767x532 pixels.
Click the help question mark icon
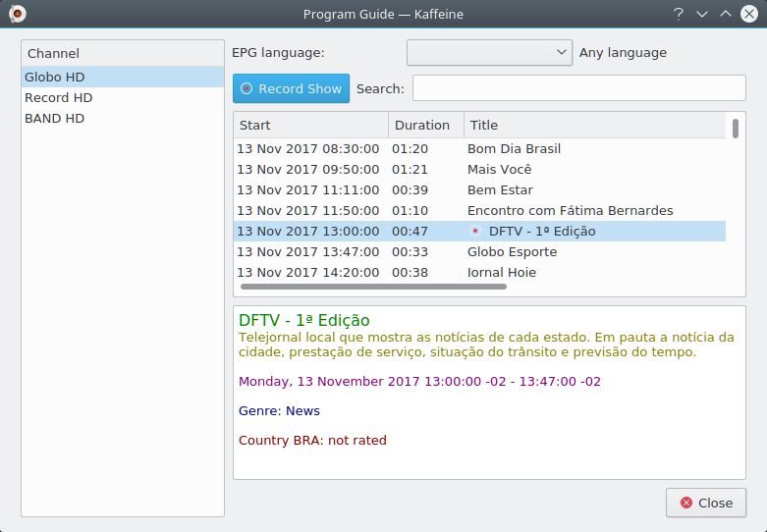coord(678,14)
